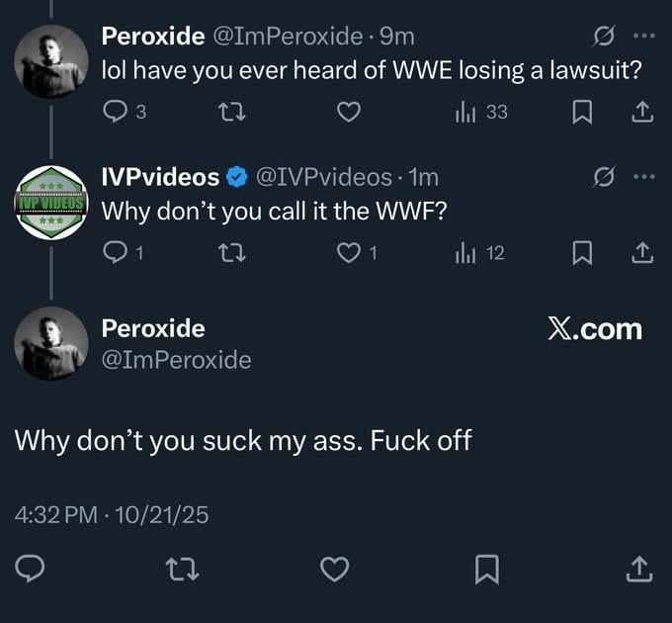Share the IVPvideos WWF tweet
Viewport: 672px width, 623px height.
pyautogui.click(x=642, y=253)
